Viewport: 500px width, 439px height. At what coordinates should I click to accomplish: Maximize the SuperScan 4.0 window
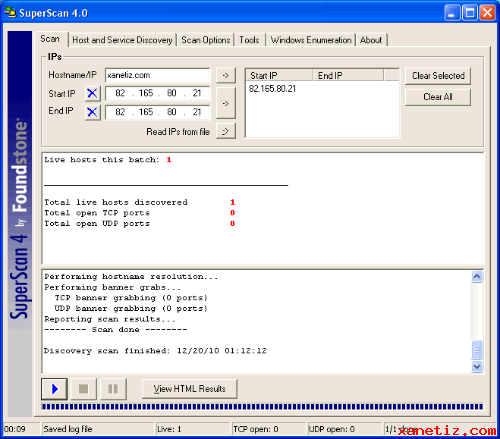pos(470,13)
